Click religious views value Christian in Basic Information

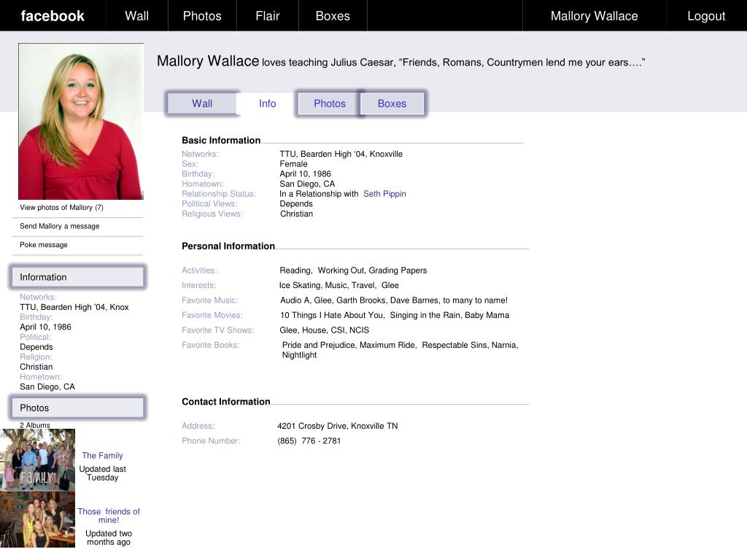296,214
